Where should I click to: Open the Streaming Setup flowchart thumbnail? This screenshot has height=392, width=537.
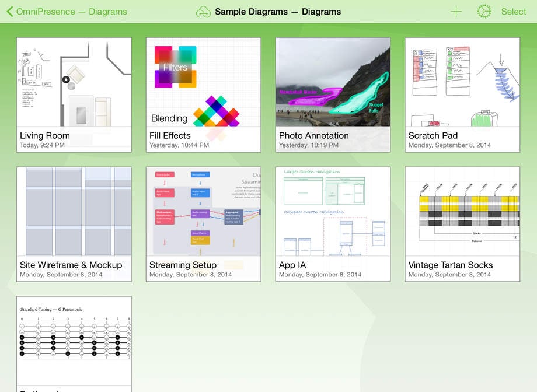(x=204, y=211)
